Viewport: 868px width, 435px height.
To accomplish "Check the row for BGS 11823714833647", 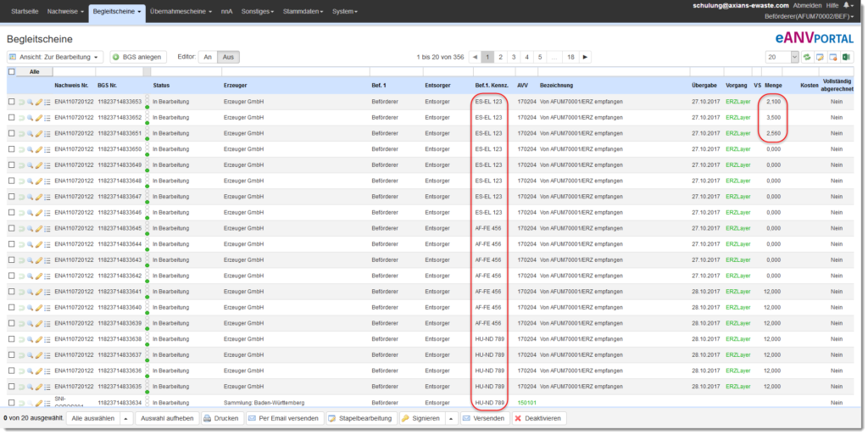I will click(12, 197).
